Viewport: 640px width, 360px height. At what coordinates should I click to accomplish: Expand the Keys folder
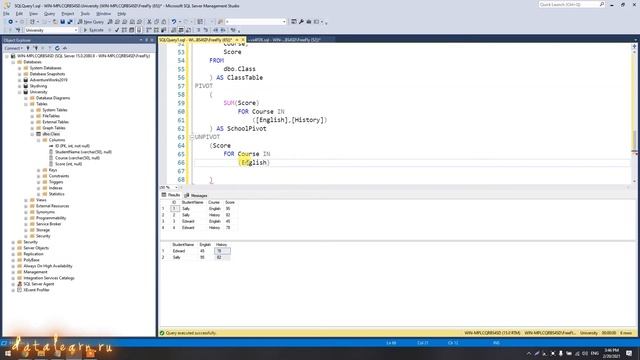point(39,170)
